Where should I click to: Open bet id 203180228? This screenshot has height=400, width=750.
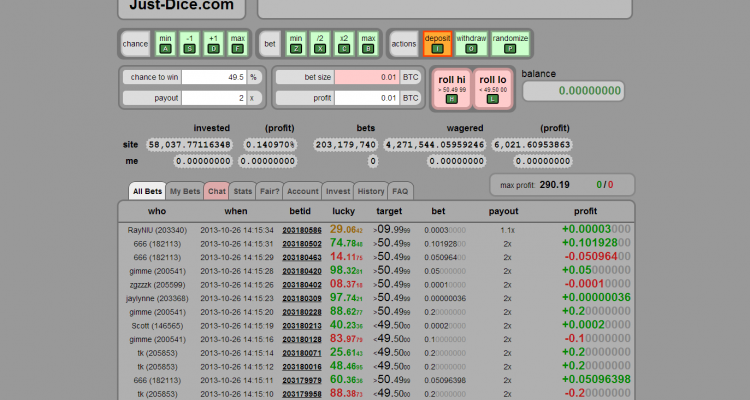[x=302, y=312]
